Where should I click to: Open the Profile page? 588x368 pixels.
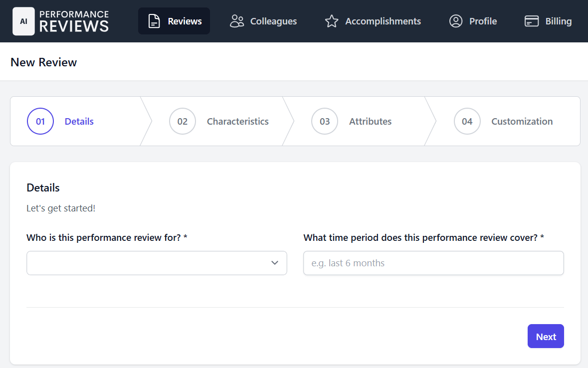(473, 21)
